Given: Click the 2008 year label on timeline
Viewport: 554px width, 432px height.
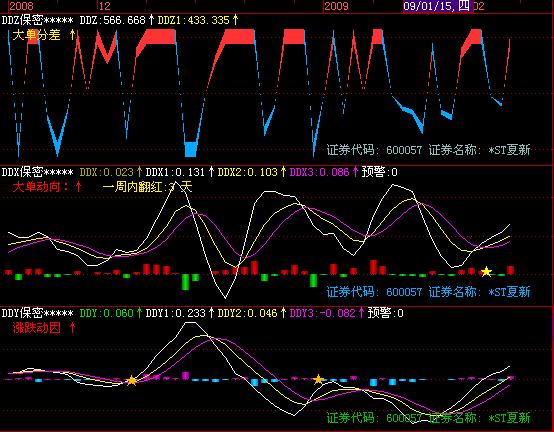Looking at the screenshot, I should [21, 6].
